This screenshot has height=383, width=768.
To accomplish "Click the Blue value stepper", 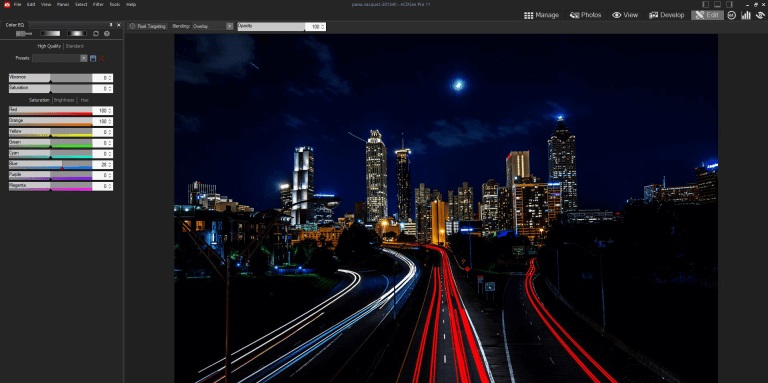I will [x=110, y=165].
